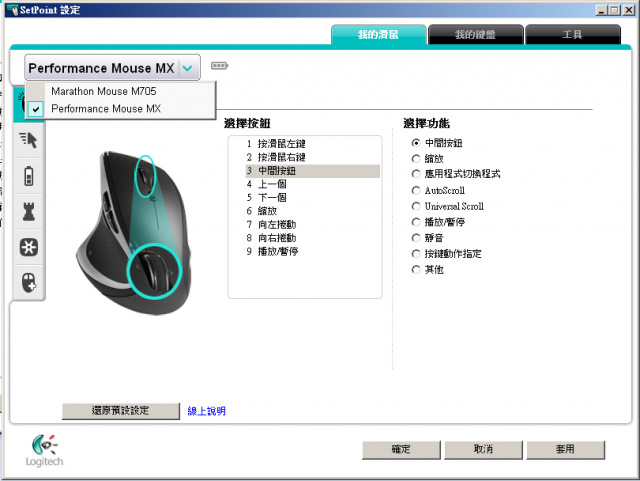Select button 6 縮放 in list

coord(312,211)
